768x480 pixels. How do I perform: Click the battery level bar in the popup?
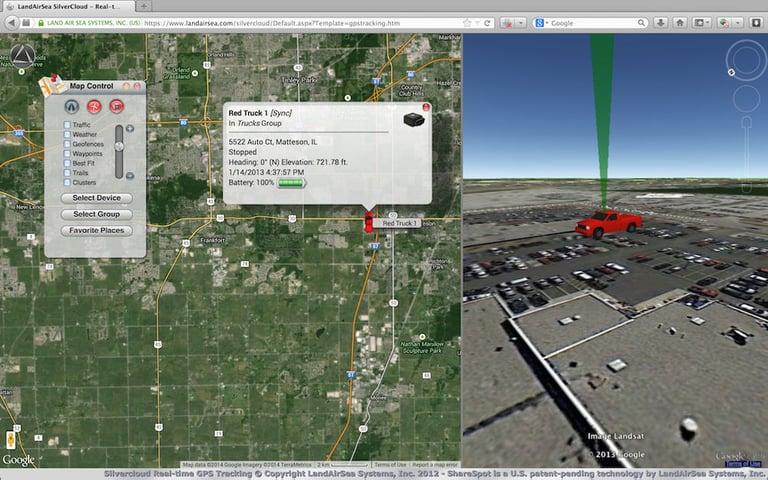291,183
